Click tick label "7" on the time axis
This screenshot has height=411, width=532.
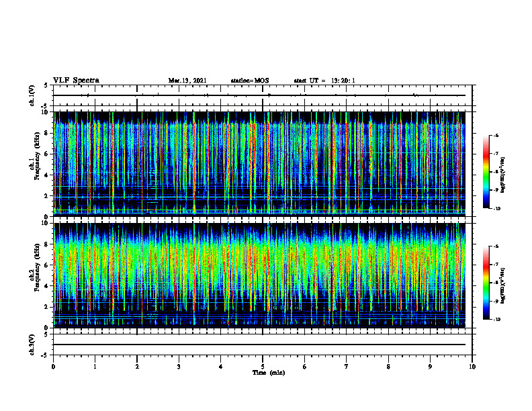tap(347, 367)
